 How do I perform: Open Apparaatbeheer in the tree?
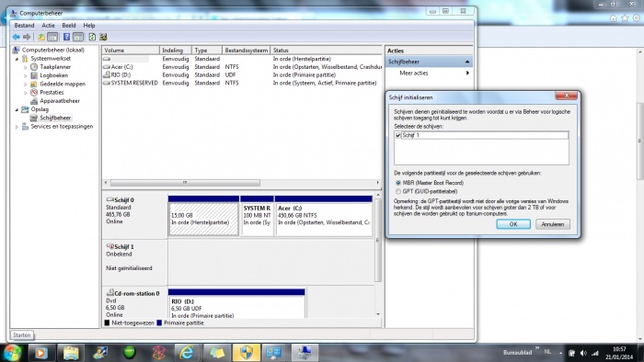click(x=60, y=101)
